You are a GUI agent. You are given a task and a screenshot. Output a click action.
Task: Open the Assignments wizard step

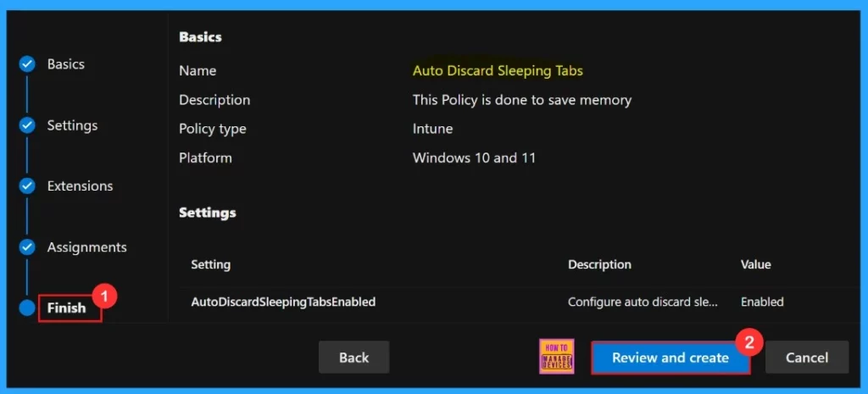(87, 247)
